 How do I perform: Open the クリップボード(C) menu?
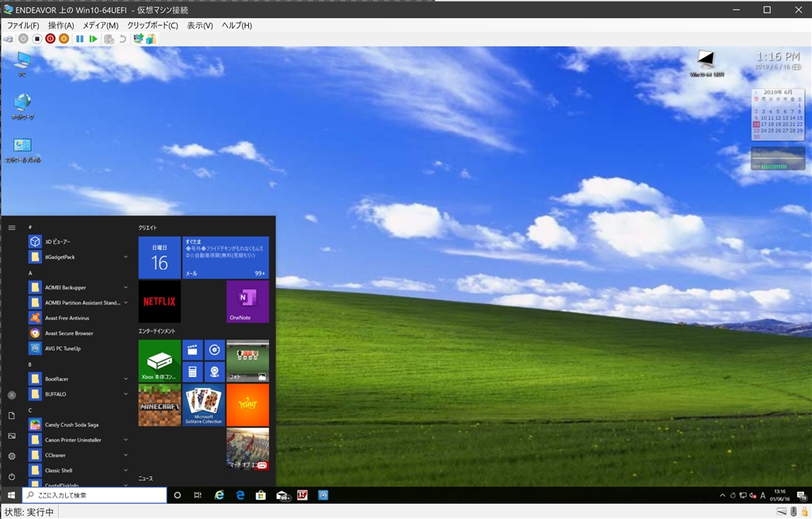tap(153, 25)
